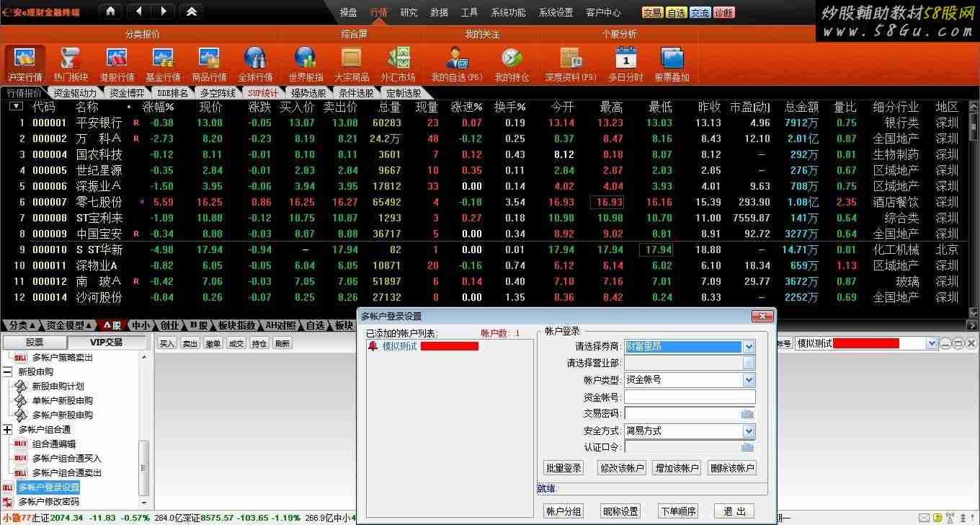
Task: Click 帐户分组 button
Action: click(563, 511)
